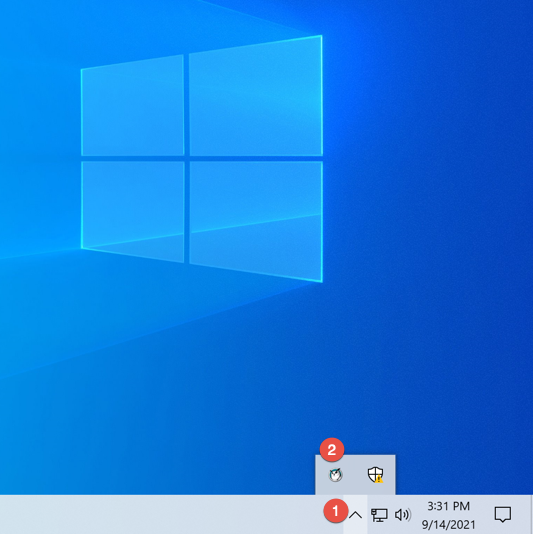Open Windows Security shield with warning badge
This screenshot has width=533, height=534.
(x=376, y=474)
